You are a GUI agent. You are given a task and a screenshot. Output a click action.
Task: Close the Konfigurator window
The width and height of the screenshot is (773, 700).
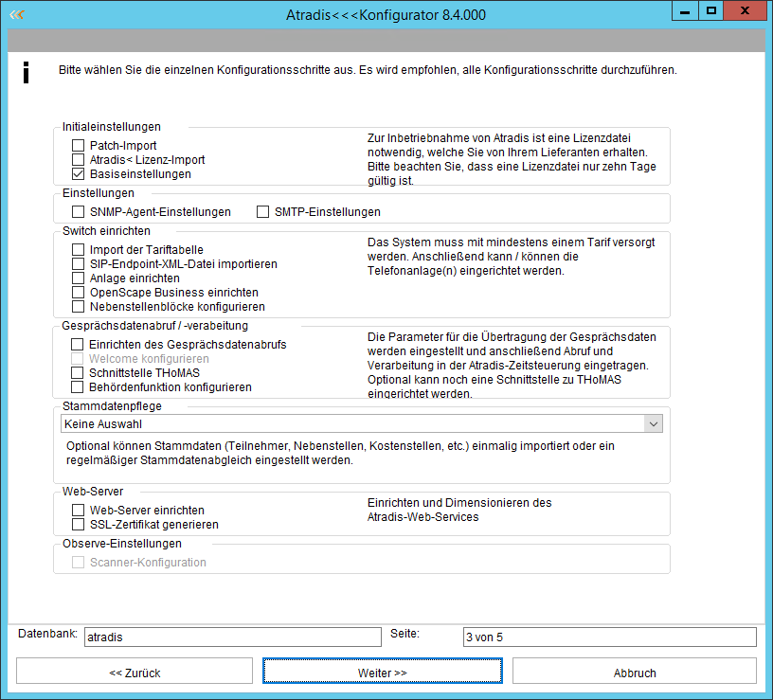click(745, 10)
